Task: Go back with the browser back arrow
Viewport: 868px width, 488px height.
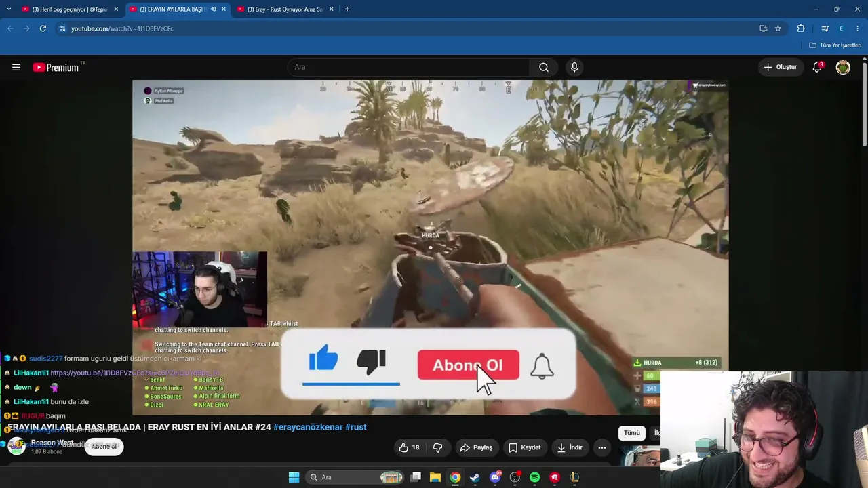Action: click(10, 28)
